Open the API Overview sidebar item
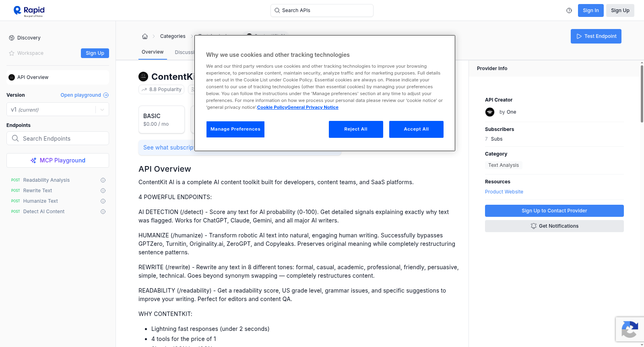Screen dimensions: 644x347 tap(58, 77)
